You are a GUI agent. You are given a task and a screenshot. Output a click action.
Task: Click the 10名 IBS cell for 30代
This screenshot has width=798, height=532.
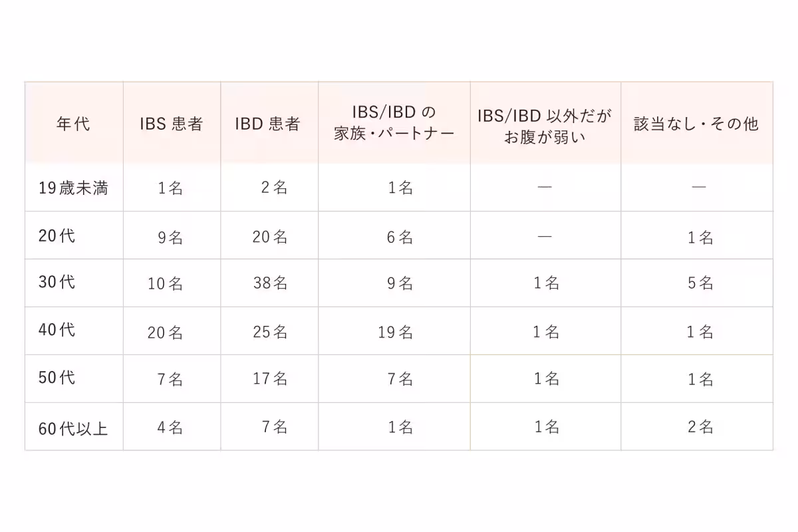point(166,284)
